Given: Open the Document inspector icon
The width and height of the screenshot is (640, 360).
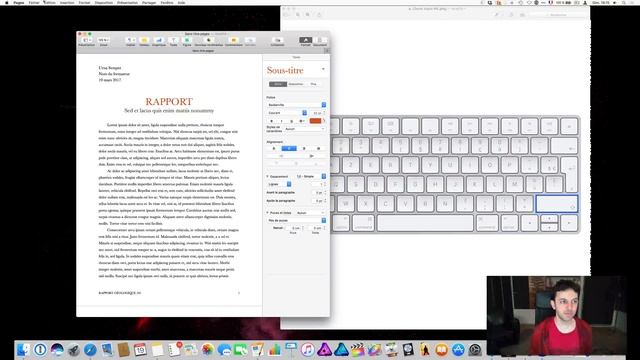Looking at the screenshot, I should point(320,40).
